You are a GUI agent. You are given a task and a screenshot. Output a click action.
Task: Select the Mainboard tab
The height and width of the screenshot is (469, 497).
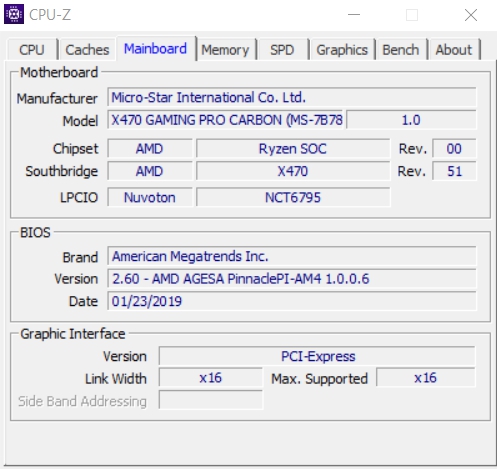[x=155, y=49]
